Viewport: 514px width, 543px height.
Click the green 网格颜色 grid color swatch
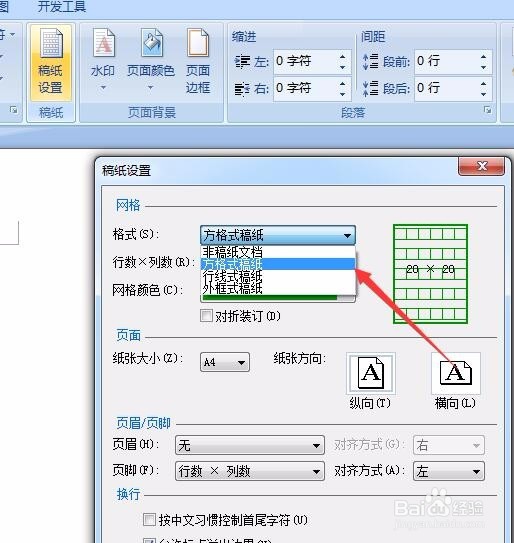point(269,298)
